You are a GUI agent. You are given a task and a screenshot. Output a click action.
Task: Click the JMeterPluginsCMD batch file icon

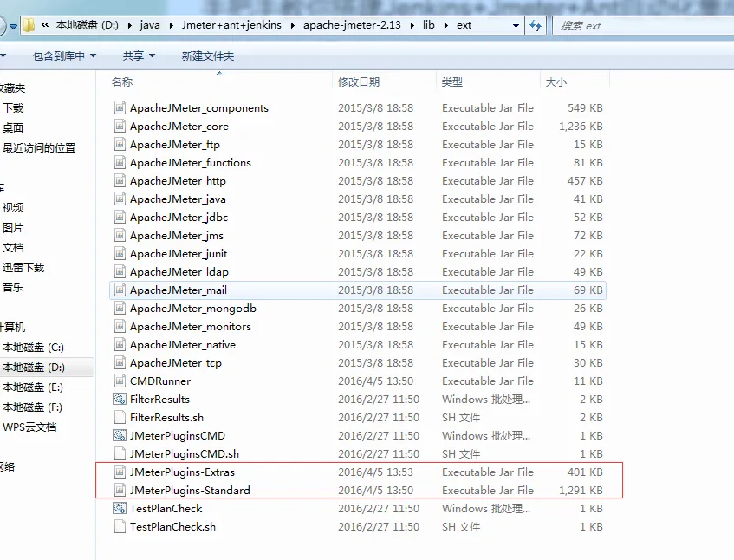point(120,435)
